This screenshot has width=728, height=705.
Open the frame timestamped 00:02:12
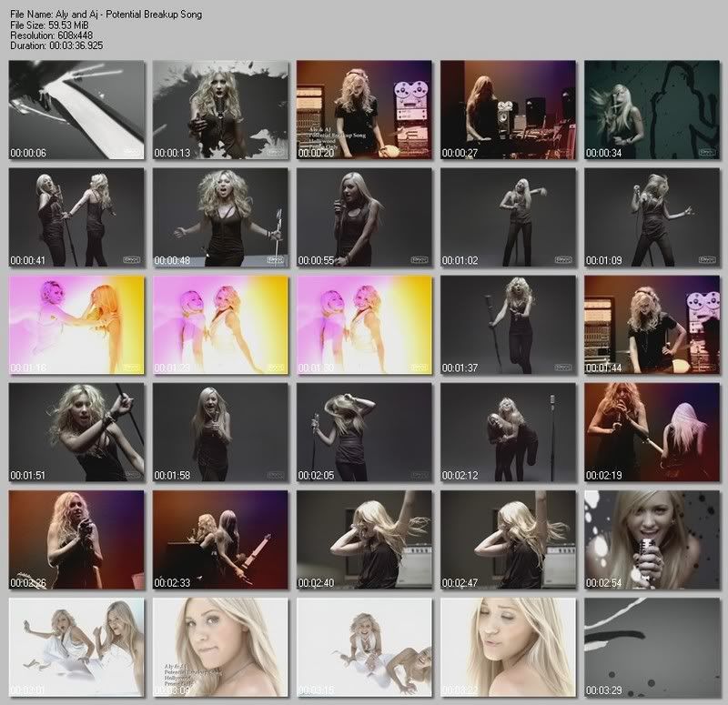point(509,433)
